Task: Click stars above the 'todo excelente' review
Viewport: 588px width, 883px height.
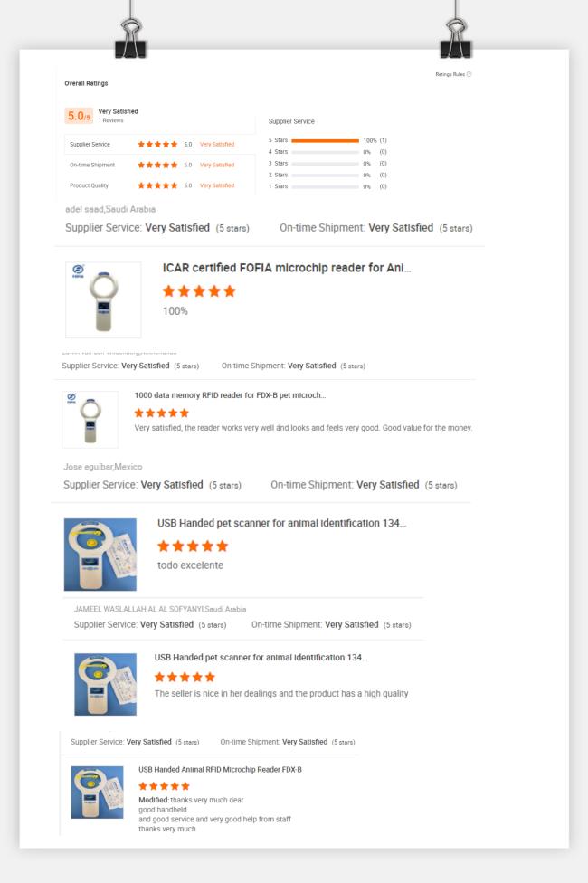Action: pos(193,546)
